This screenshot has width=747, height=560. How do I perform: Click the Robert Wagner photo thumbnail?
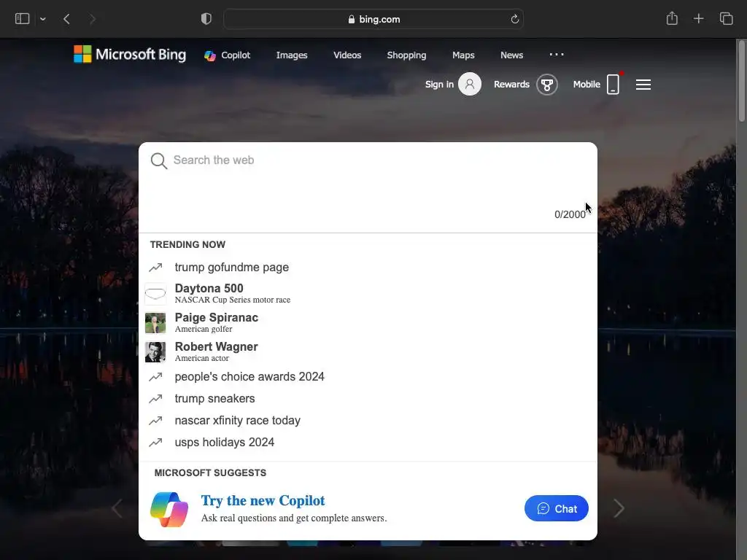155,352
